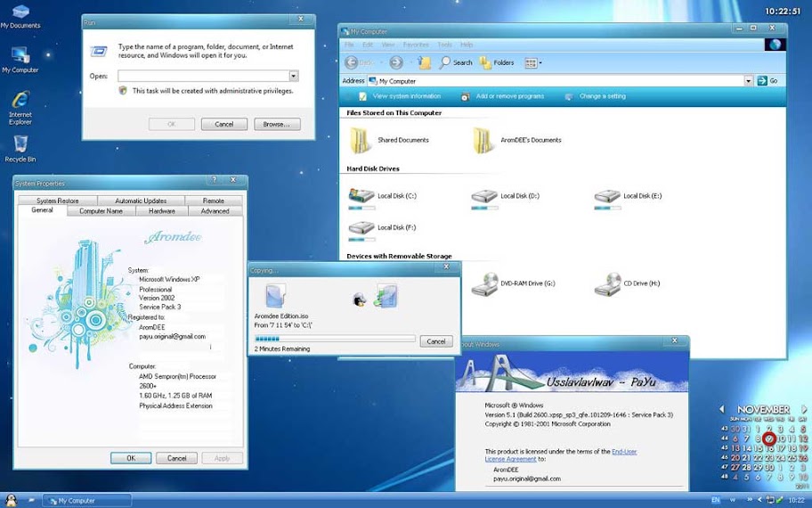Click the taskbar clock showing 10:22
Screen dimensions: 812x508
797,501
